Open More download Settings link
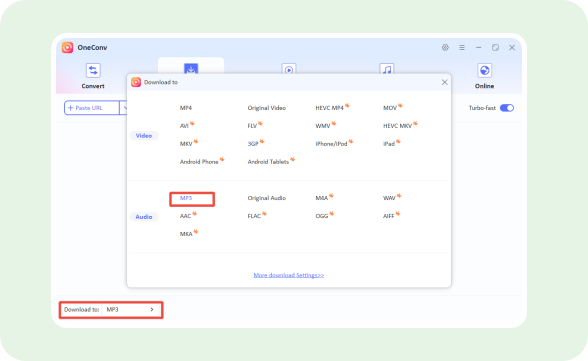The width and height of the screenshot is (588, 361). pyautogui.click(x=289, y=275)
